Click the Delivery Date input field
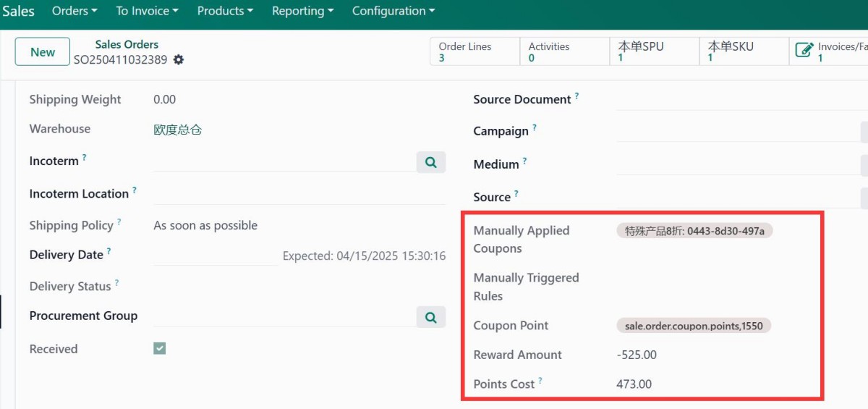The width and height of the screenshot is (868, 409). pyautogui.click(x=216, y=256)
